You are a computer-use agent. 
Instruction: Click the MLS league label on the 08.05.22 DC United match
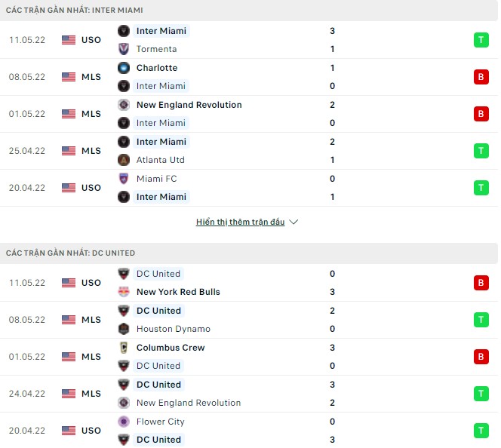coord(91,320)
